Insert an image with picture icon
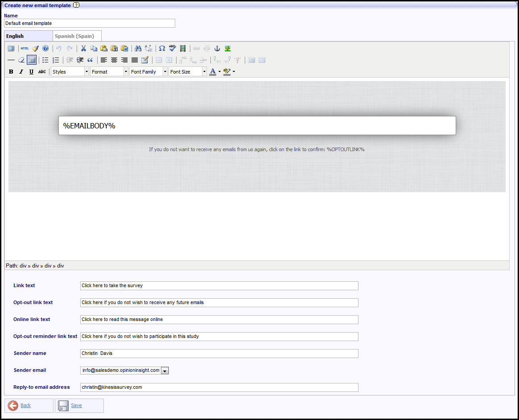The height and width of the screenshot is (420, 519). pos(227,48)
